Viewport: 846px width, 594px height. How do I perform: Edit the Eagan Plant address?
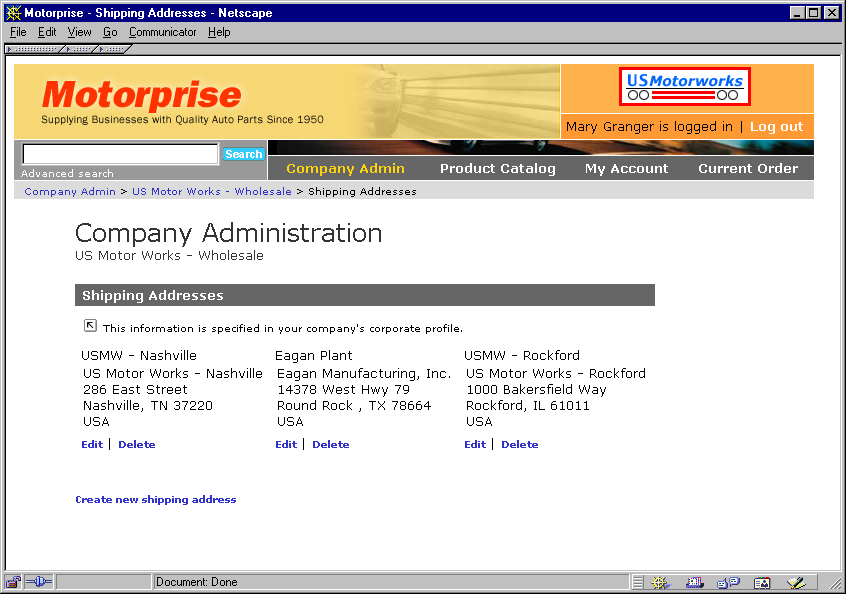pyautogui.click(x=286, y=445)
